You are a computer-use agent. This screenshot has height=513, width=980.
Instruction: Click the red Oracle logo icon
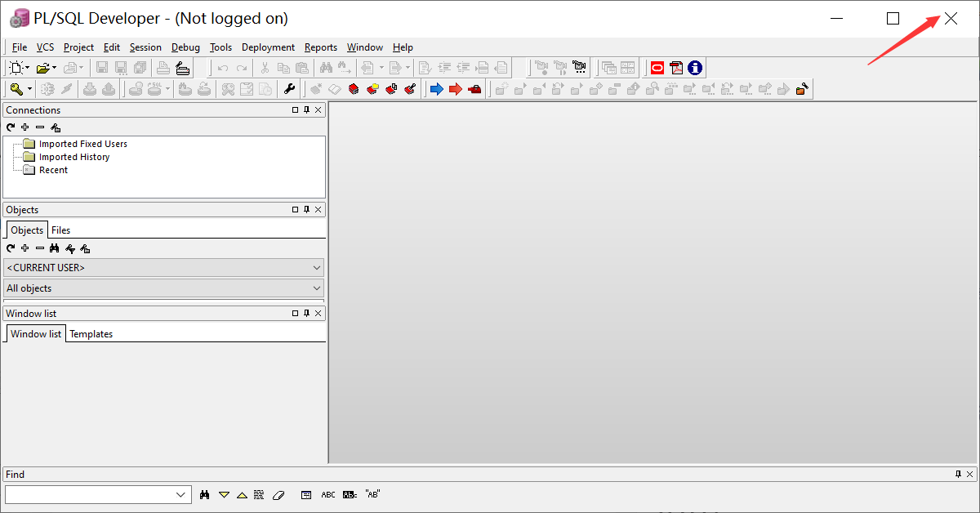657,68
